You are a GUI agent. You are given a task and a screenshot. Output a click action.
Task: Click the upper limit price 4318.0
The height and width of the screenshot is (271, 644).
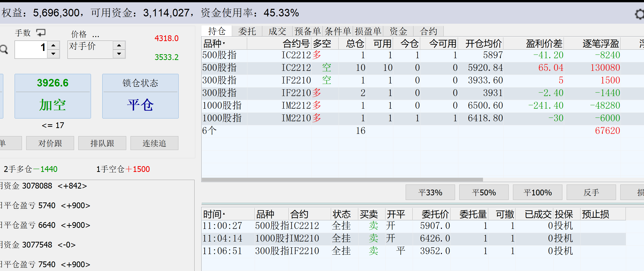click(x=167, y=38)
